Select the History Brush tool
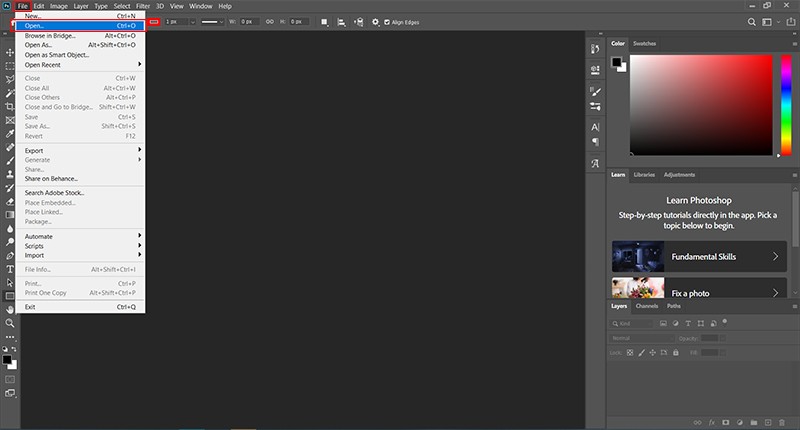 [10, 188]
